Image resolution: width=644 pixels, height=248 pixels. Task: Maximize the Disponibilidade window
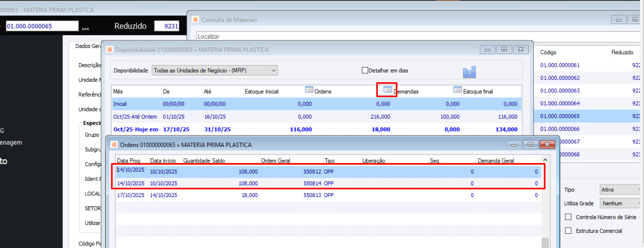click(504, 49)
